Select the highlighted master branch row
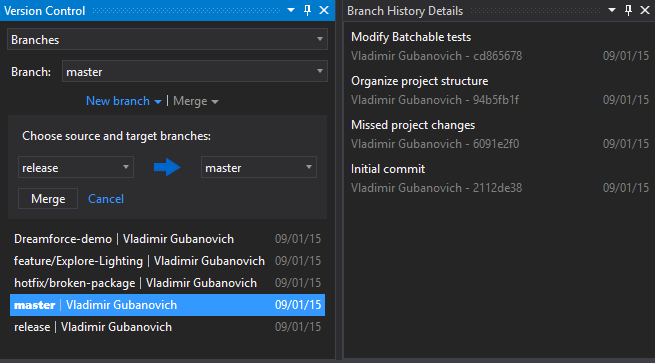Image resolution: width=655 pixels, height=363 pixels. click(x=167, y=305)
